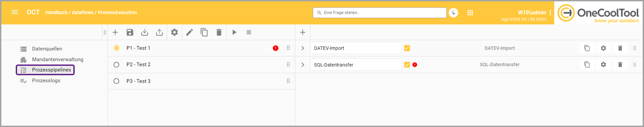Delete the DATEV-Import step

pyautogui.click(x=620, y=48)
